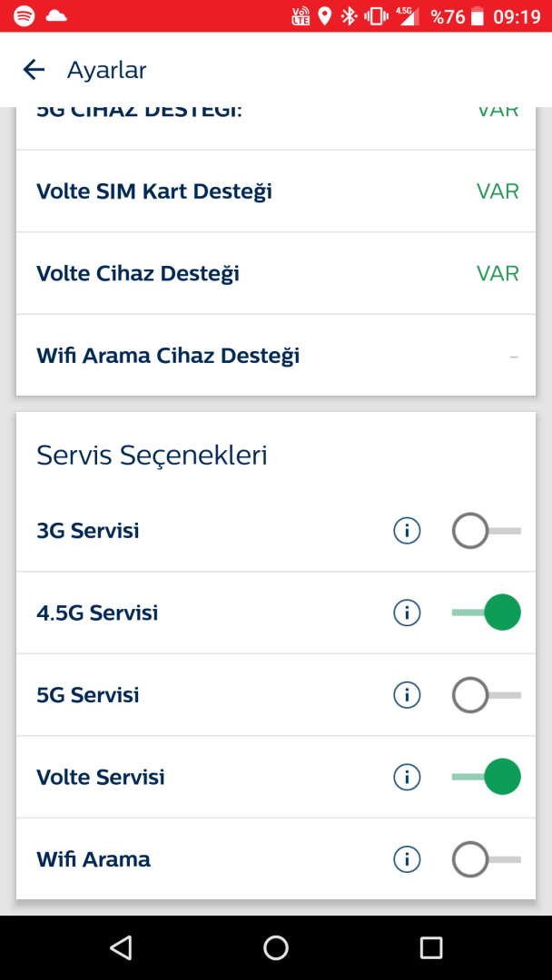
Task: Turn off the Volte Servisi toggle
Action: [486, 777]
